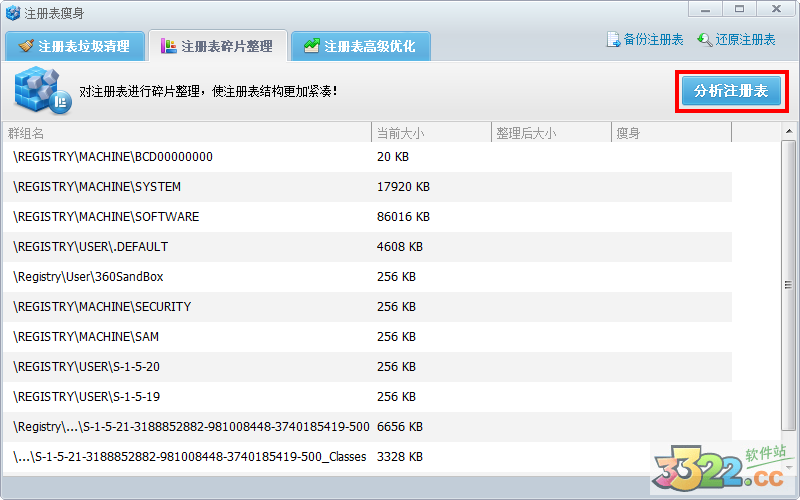Click the 分析注册表 analyze button

(x=731, y=91)
